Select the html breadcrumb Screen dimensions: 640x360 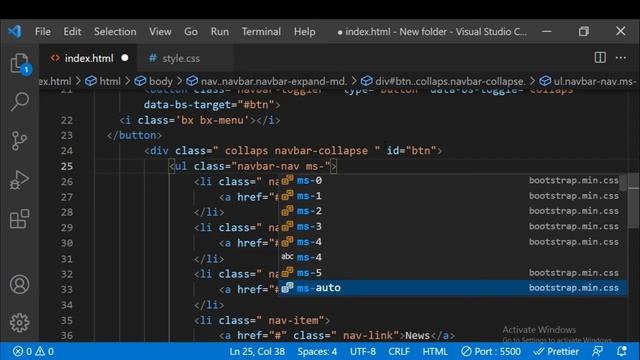click(x=103, y=81)
